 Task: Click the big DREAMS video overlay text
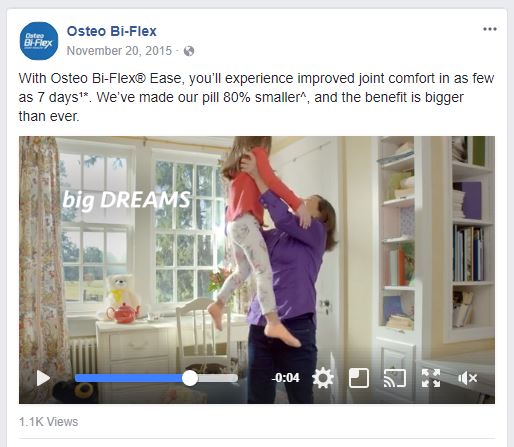pos(126,201)
